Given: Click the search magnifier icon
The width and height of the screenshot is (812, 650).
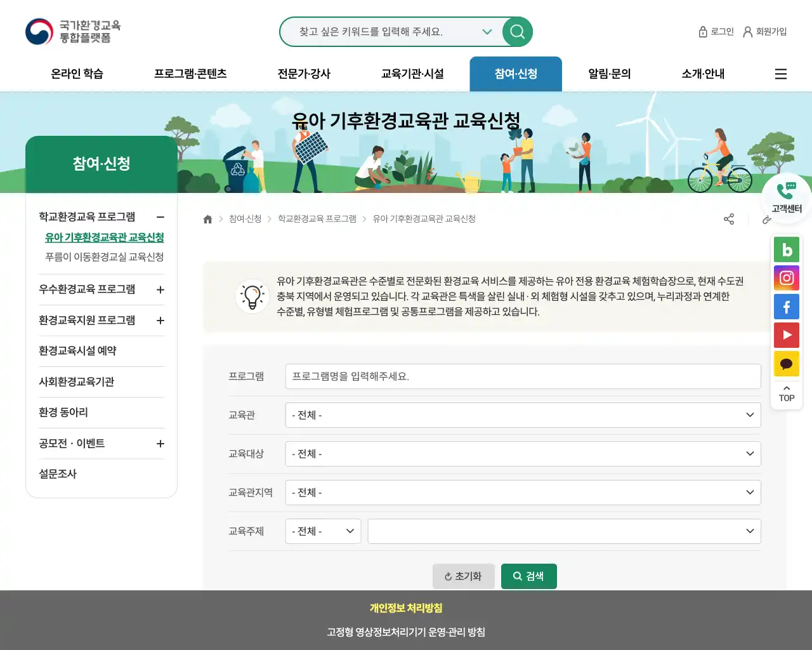Looking at the screenshot, I should click(517, 32).
